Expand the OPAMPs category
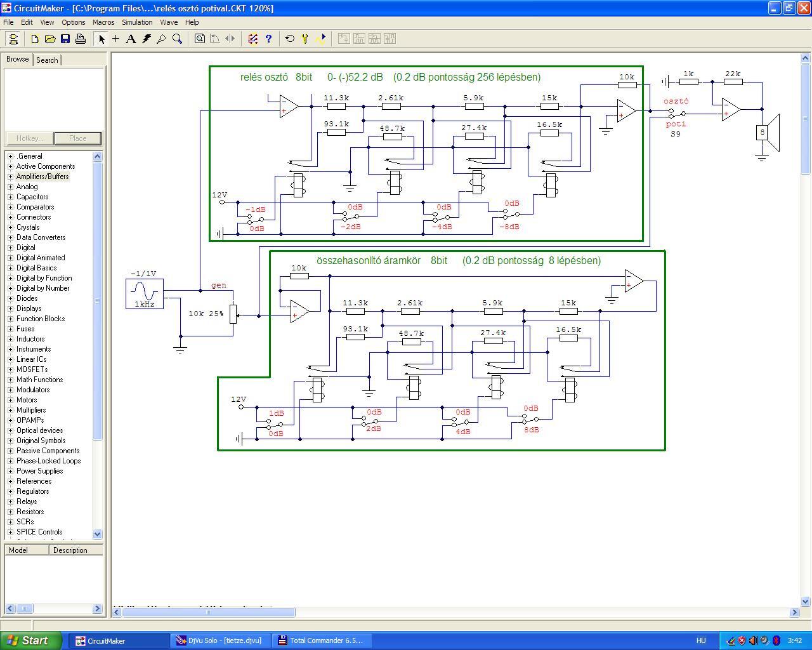812x650 pixels. (10, 420)
